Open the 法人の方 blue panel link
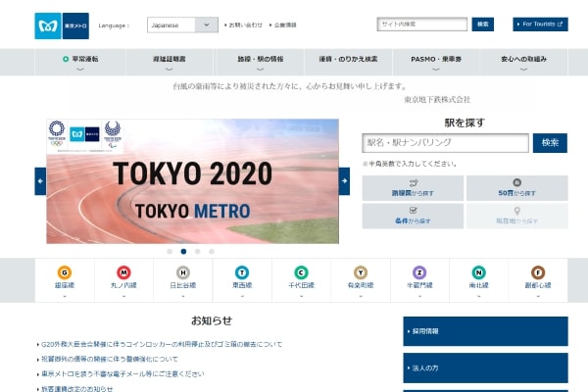 486,368
